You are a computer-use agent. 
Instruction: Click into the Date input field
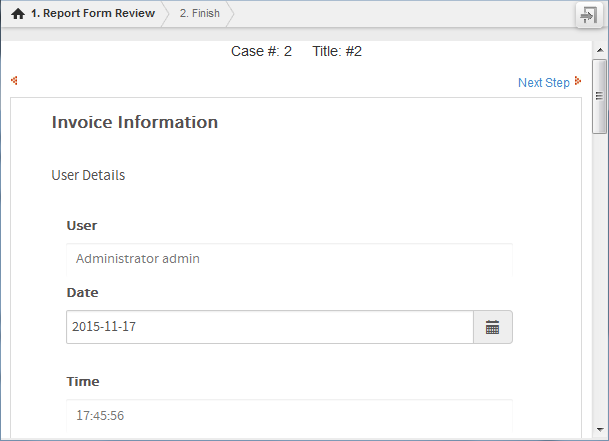tap(269, 327)
